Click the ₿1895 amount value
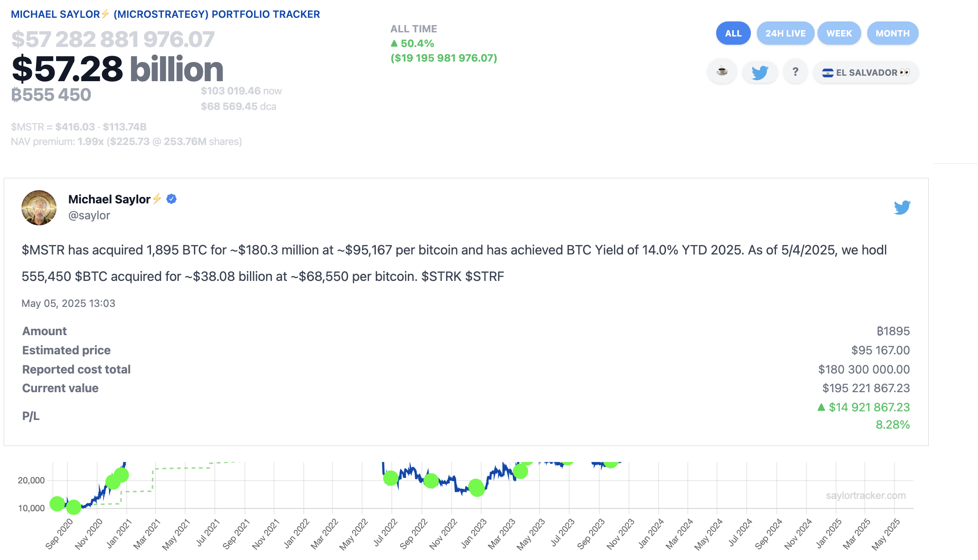The width and height of the screenshot is (978, 560). tap(893, 331)
